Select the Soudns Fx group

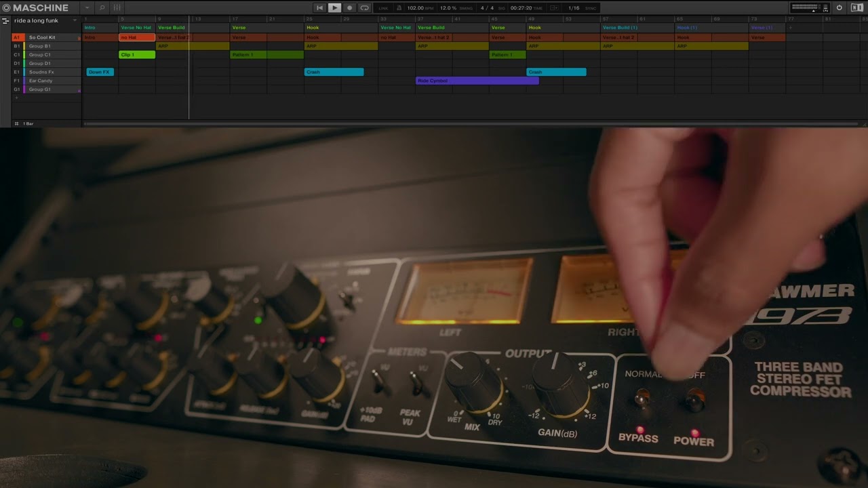click(45, 72)
